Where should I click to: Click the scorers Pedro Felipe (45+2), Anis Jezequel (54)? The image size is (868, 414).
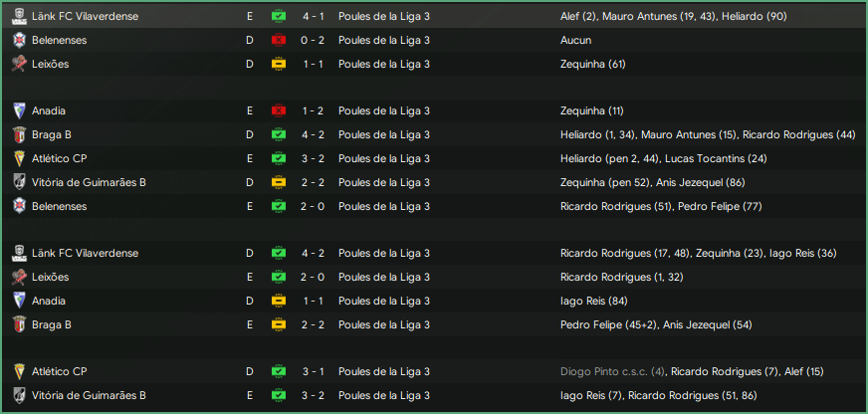[656, 324]
